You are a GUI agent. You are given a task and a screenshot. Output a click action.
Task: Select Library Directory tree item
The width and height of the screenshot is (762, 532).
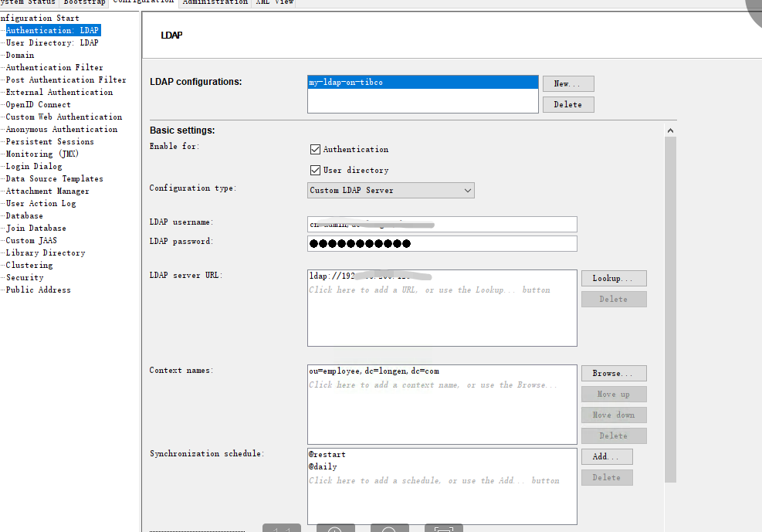pyautogui.click(x=46, y=253)
